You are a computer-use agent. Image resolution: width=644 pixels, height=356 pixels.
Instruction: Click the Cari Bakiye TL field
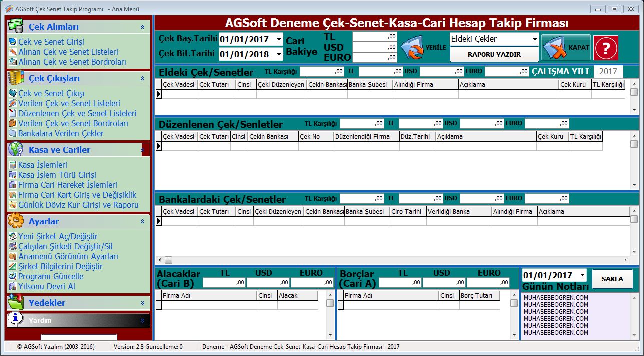click(375, 36)
